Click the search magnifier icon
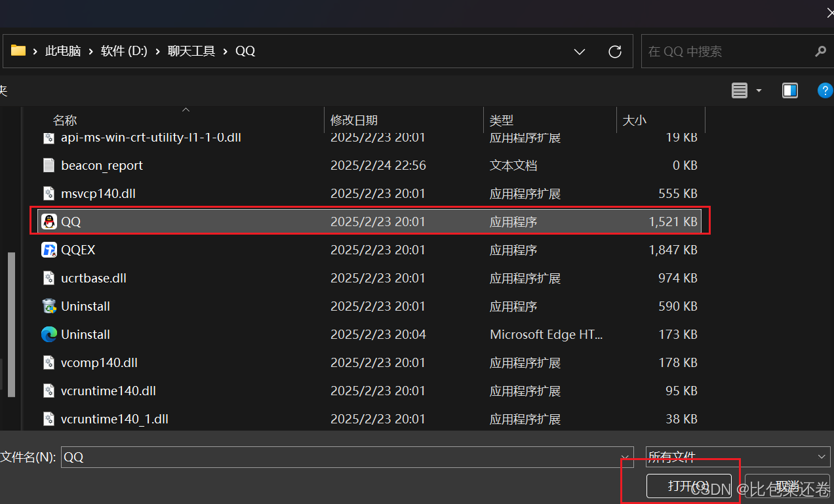The image size is (834, 504). [820, 51]
